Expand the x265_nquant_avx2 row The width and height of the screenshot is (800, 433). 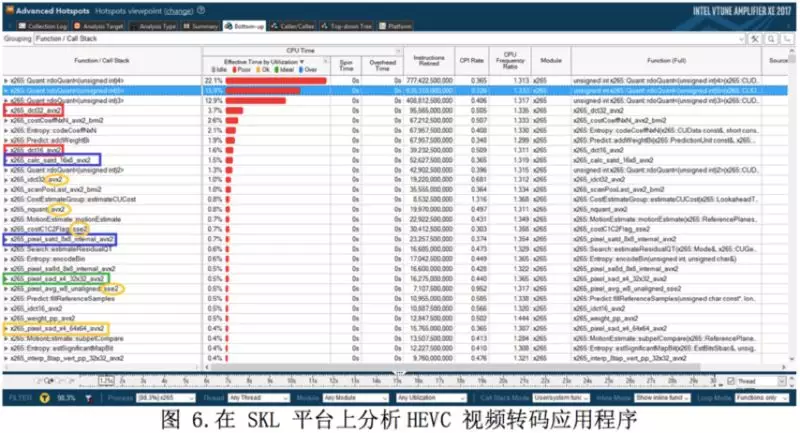6,210
